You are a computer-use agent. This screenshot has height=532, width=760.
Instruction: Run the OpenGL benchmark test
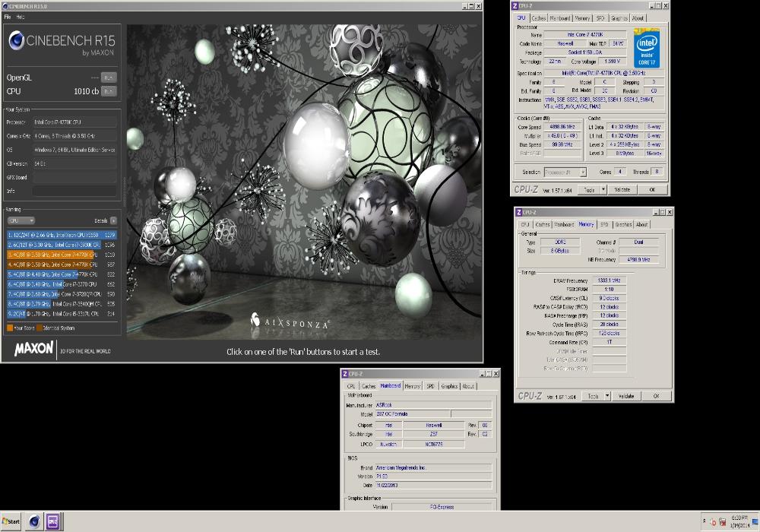(109, 78)
